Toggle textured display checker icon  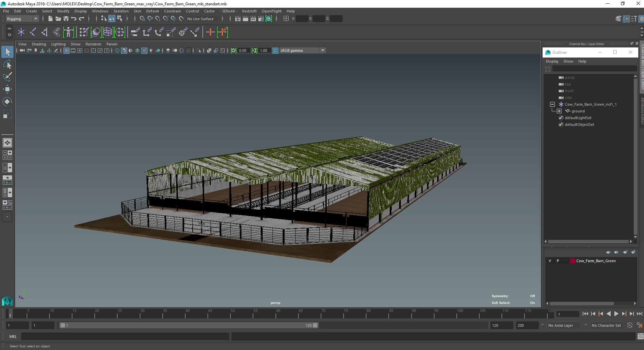(x=144, y=50)
